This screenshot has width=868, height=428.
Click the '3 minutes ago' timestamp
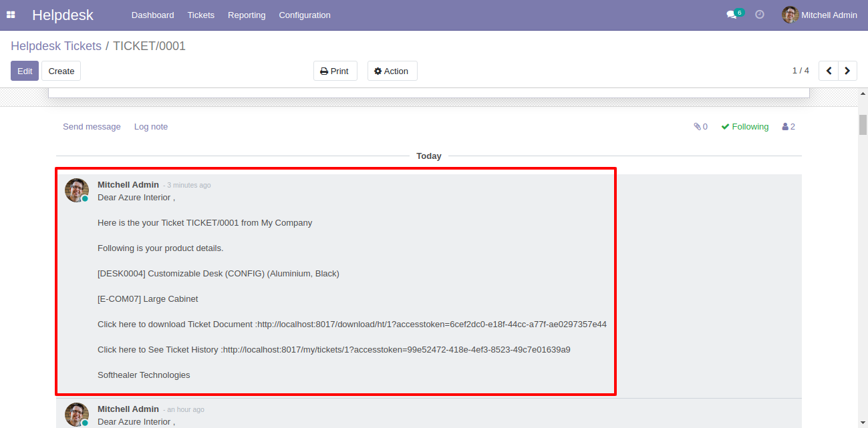(x=188, y=186)
